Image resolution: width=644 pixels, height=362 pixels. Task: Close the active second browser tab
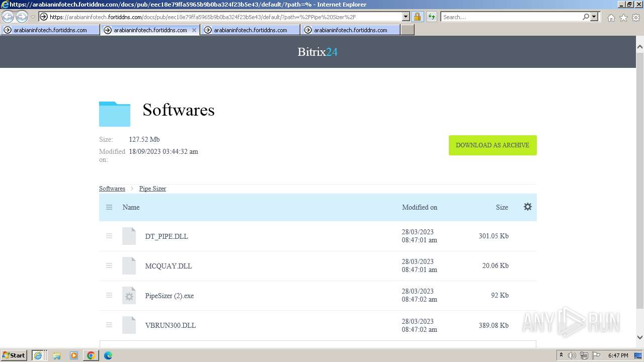[194, 30]
